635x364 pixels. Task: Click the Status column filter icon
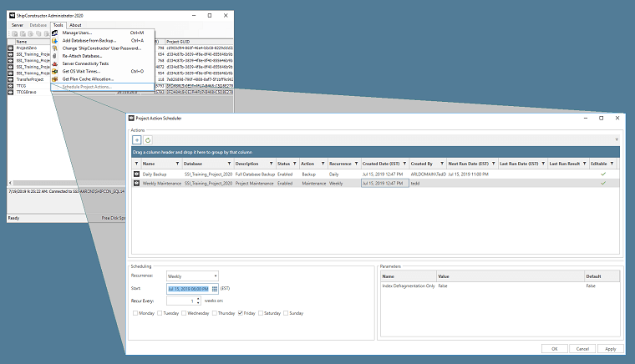click(294, 164)
